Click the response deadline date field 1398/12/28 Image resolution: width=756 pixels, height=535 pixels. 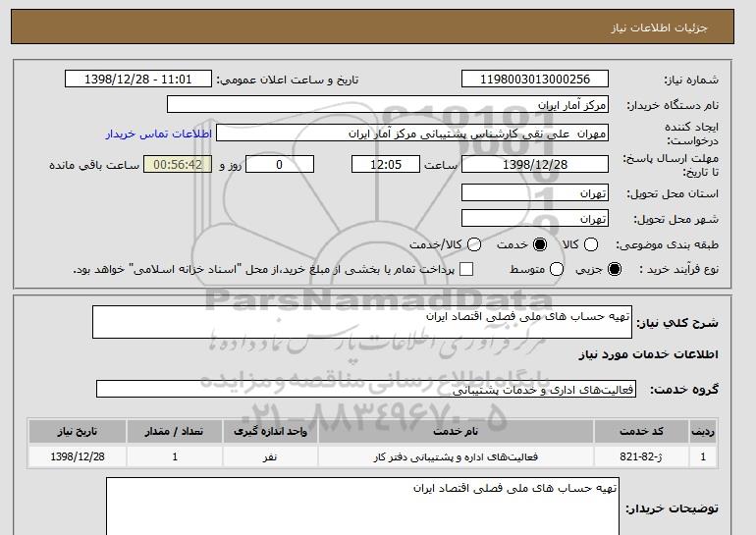point(535,164)
